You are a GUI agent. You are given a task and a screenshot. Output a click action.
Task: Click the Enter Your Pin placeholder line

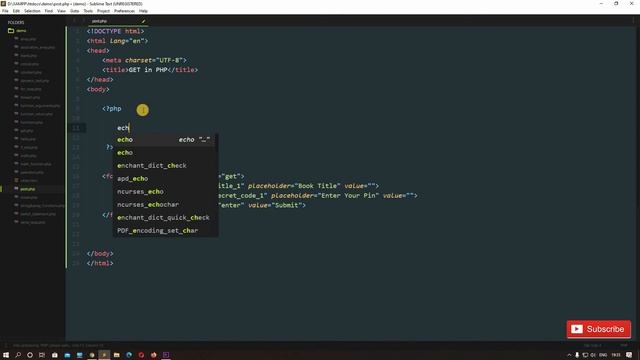point(318,196)
